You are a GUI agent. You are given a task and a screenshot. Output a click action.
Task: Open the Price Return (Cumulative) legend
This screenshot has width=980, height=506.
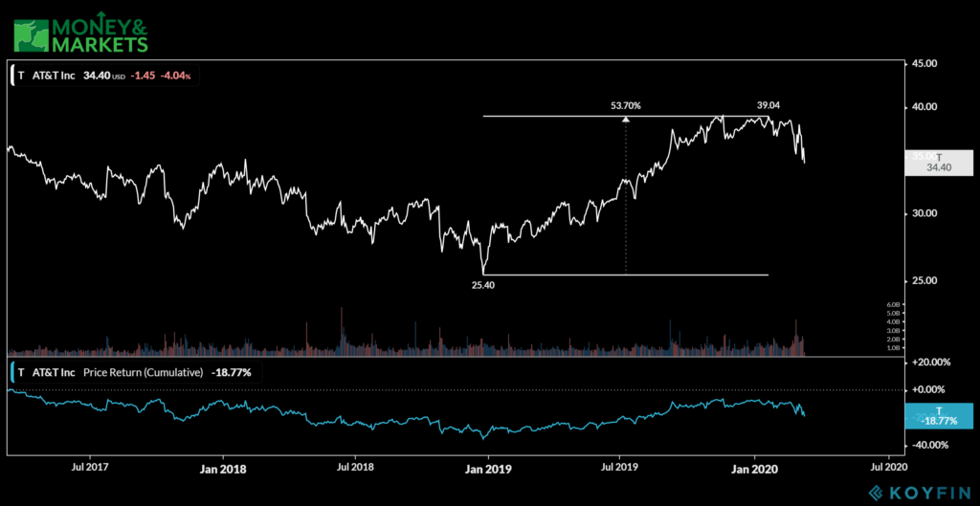coord(136,373)
